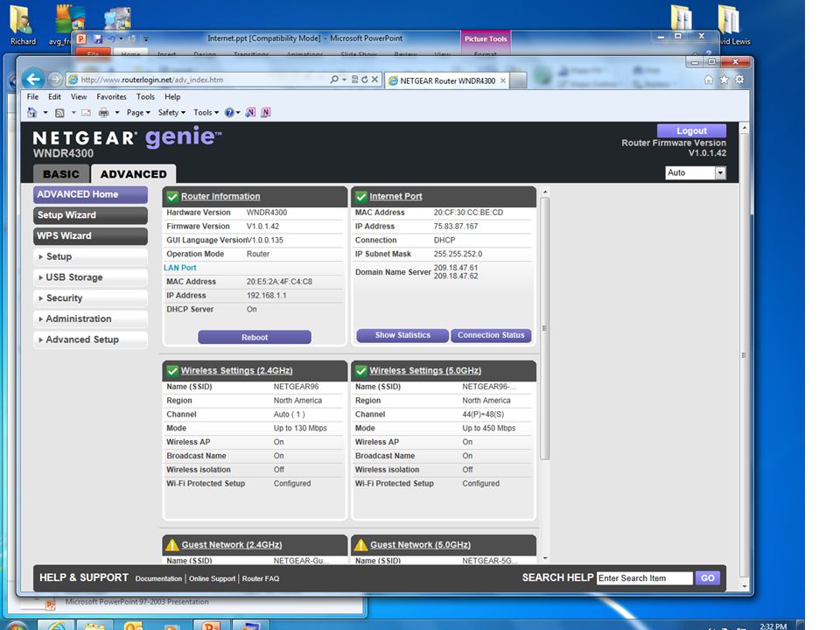Click the Logout button
The image size is (840, 630).
pos(691,130)
